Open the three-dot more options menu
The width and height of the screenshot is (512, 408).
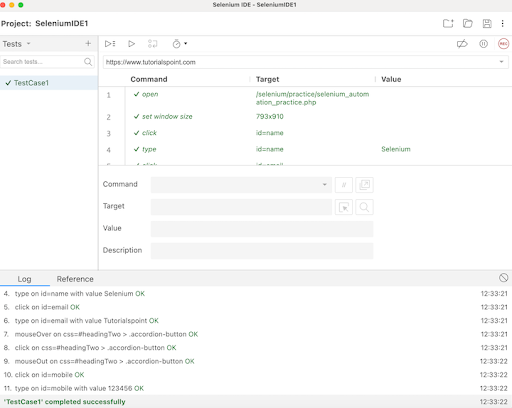click(x=503, y=23)
